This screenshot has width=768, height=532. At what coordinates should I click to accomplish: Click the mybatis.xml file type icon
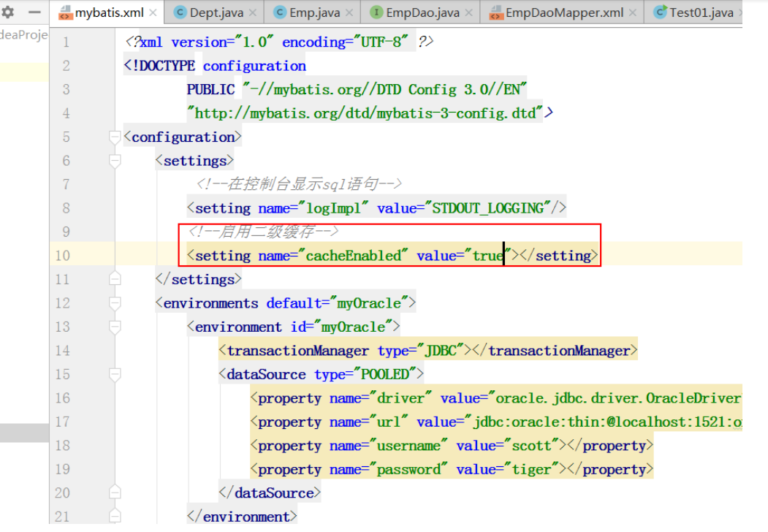65,13
